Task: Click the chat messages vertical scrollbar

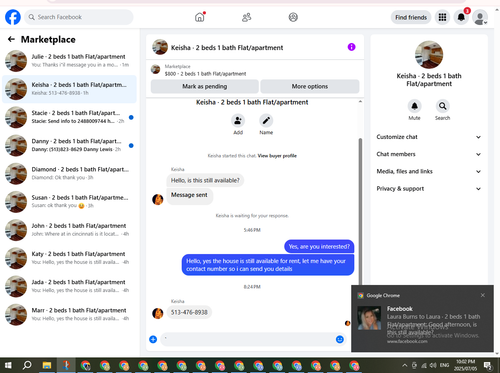Action: pos(360,212)
